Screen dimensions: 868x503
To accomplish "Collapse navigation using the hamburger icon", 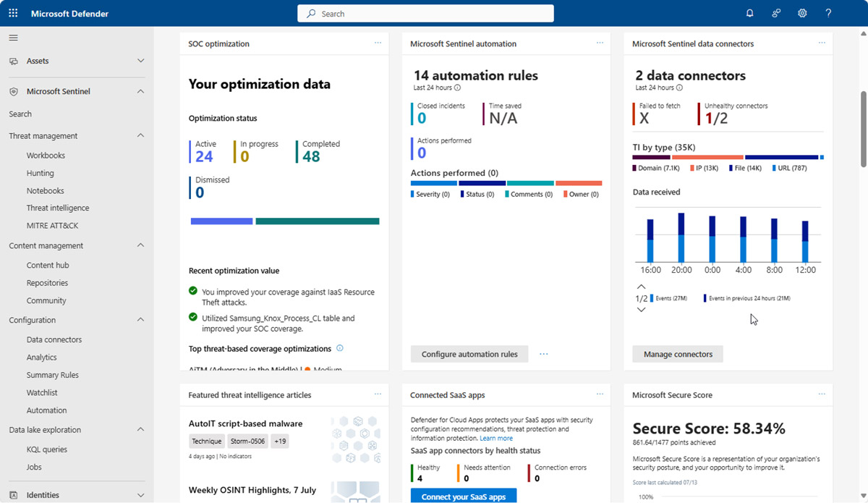I will click(13, 38).
